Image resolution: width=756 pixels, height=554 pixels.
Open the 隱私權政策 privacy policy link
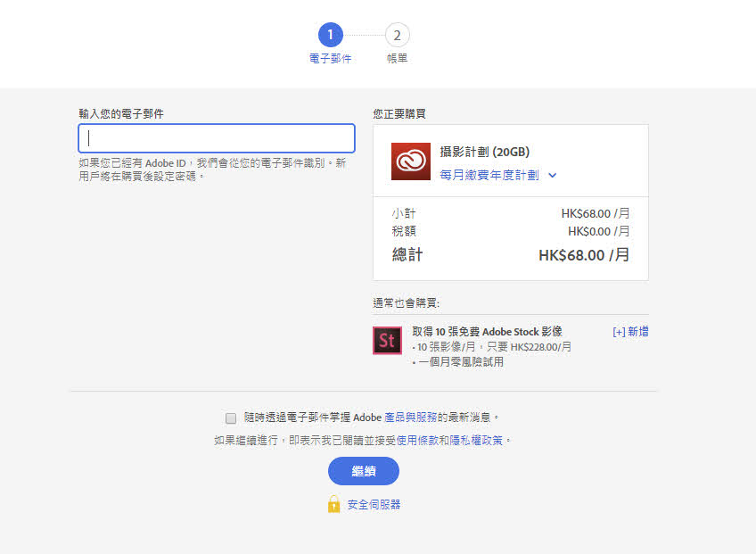coord(476,440)
